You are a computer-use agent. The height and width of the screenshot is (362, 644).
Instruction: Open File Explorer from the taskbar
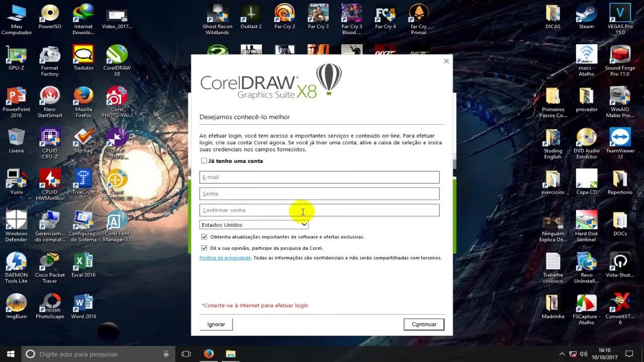(230, 354)
